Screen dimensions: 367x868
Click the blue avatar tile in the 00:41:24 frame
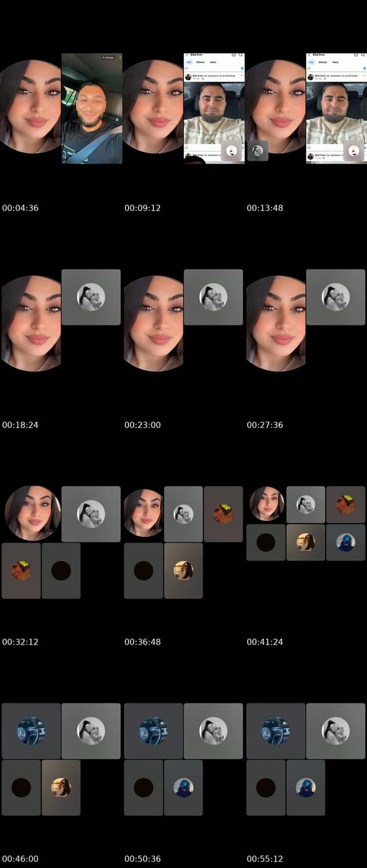[x=346, y=542]
